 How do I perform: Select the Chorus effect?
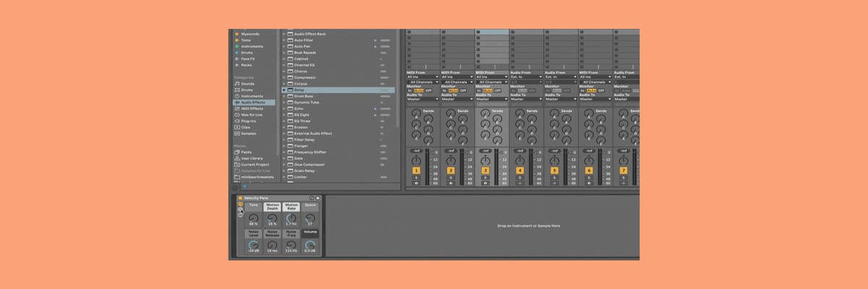click(x=301, y=72)
